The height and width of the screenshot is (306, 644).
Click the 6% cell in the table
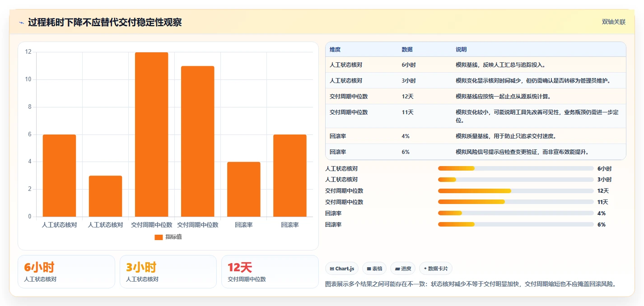[406, 152]
